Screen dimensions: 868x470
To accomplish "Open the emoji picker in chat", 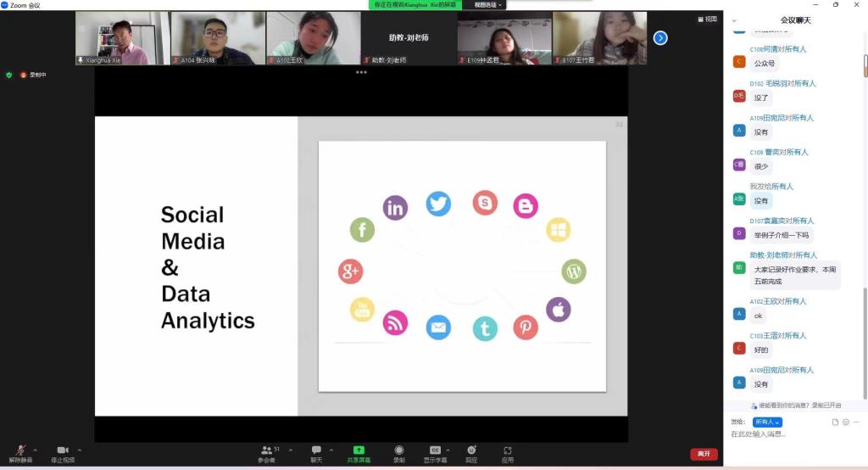I will [845, 422].
